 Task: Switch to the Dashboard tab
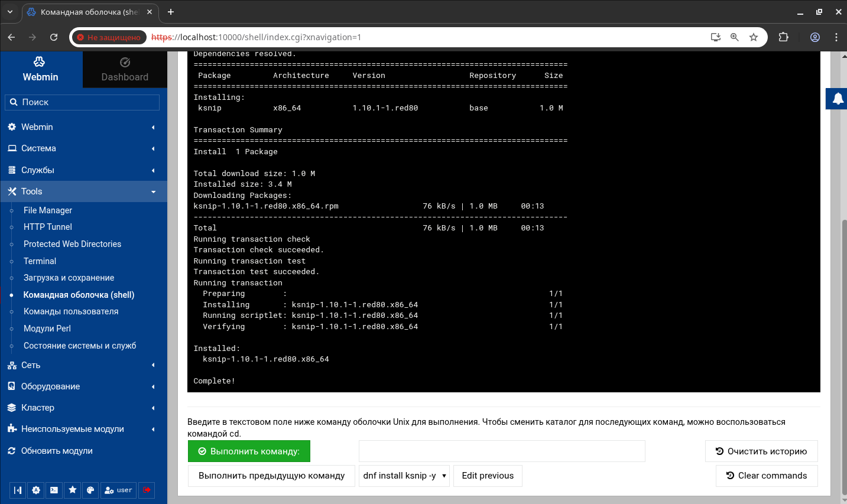(x=125, y=69)
